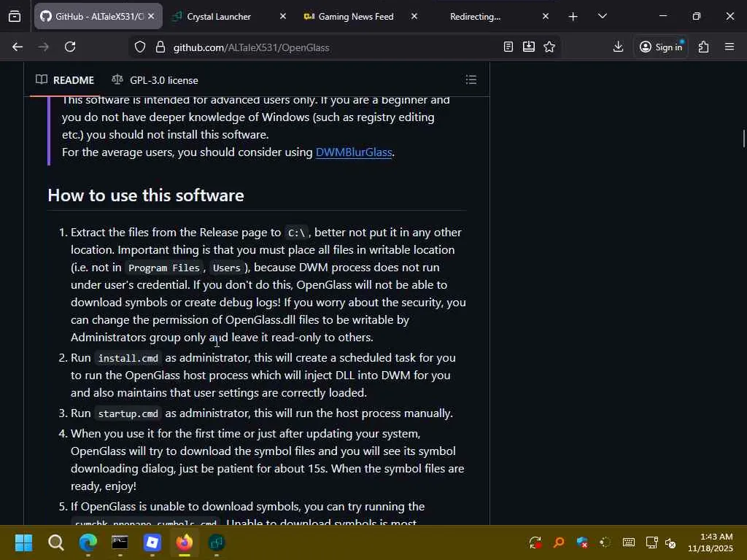Go back to previous page
747x560 pixels.
[18, 47]
